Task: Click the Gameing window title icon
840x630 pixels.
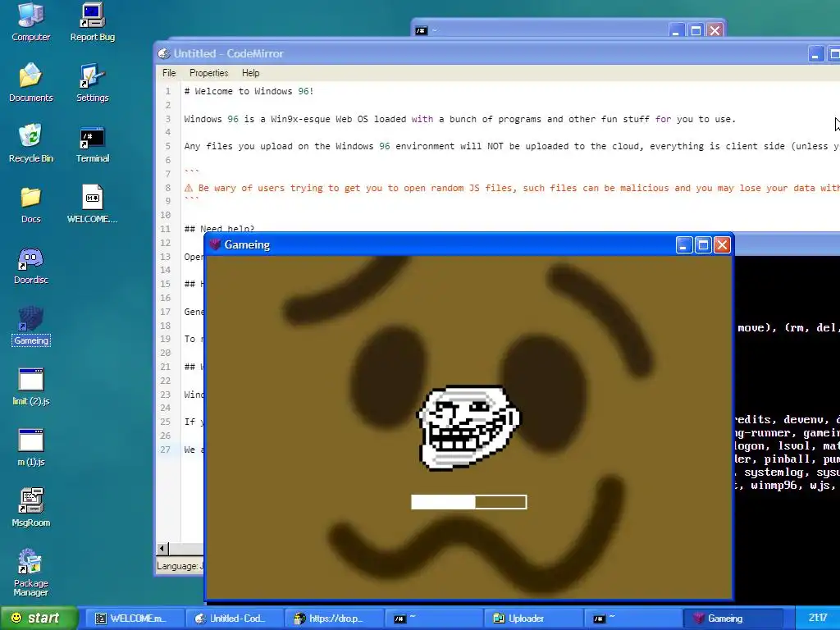Action: point(215,244)
